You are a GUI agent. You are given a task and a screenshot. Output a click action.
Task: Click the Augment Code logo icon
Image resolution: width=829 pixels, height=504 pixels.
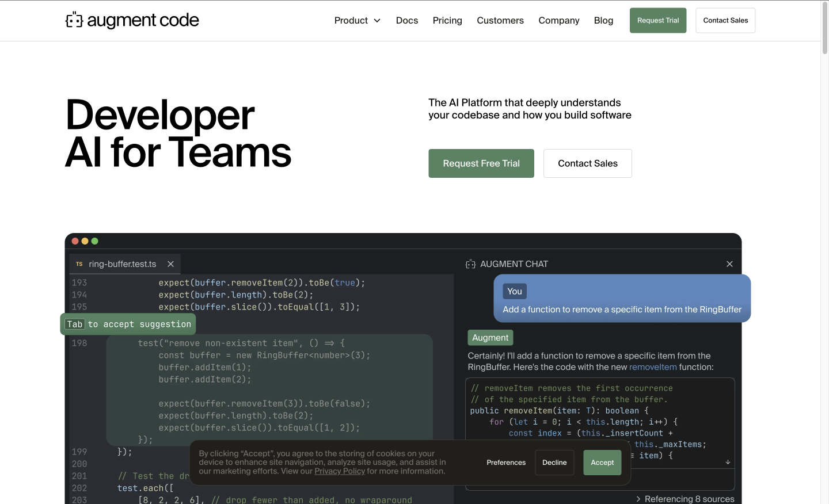coord(74,20)
